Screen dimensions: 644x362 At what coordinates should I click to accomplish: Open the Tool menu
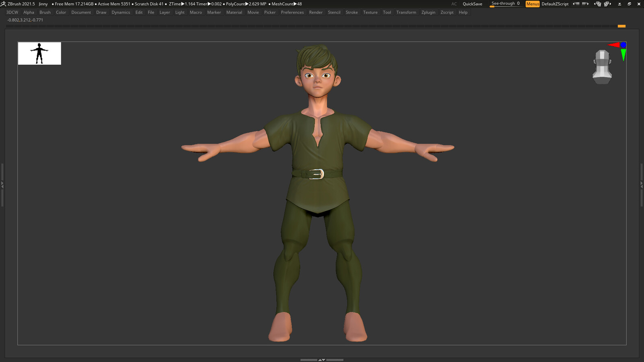[x=387, y=12]
